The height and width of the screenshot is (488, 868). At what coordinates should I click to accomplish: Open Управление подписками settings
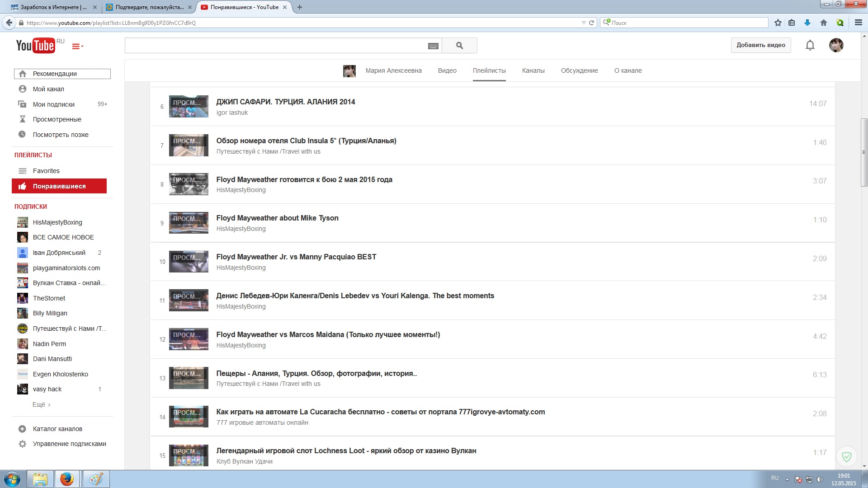tap(69, 444)
